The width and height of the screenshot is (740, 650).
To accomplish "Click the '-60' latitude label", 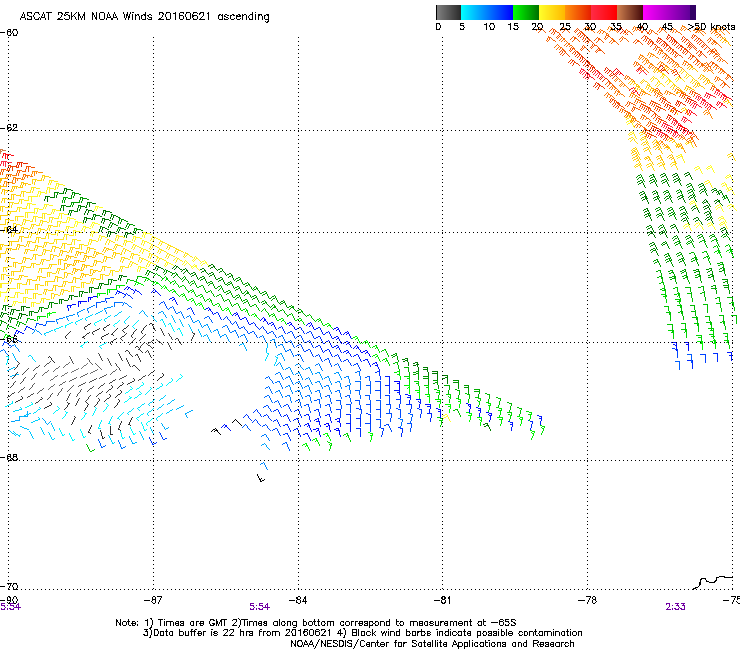I will [x=9, y=33].
